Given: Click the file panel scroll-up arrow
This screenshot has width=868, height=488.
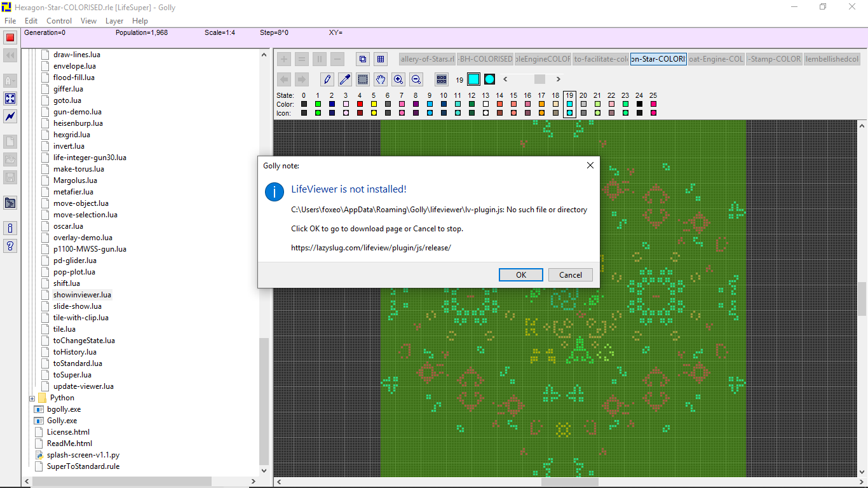Looking at the screenshot, I should (x=264, y=54).
